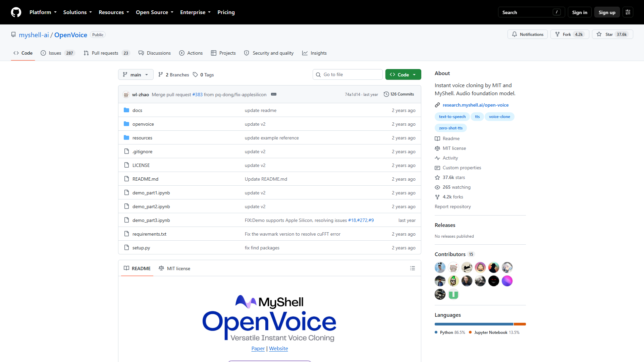Image resolution: width=644 pixels, height=362 pixels.
Task: Open the appearance settings icon beside Sign up
Action: tap(628, 12)
